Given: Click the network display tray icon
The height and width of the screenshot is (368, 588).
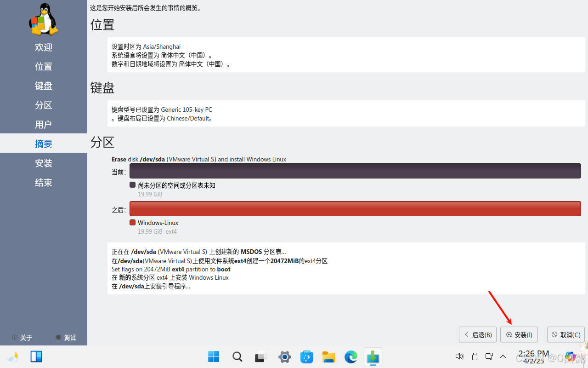Looking at the screenshot, I should point(489,356).
